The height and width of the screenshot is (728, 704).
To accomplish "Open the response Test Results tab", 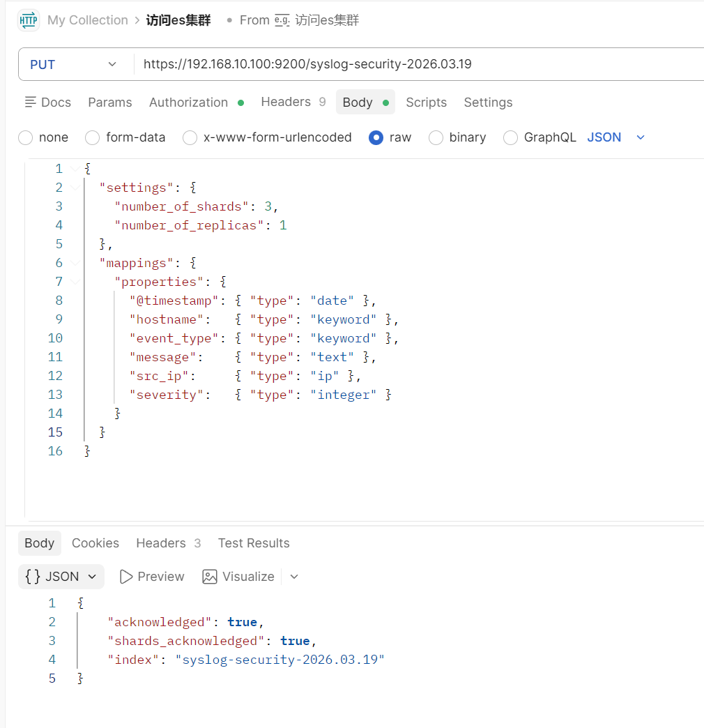I will 254,543.
